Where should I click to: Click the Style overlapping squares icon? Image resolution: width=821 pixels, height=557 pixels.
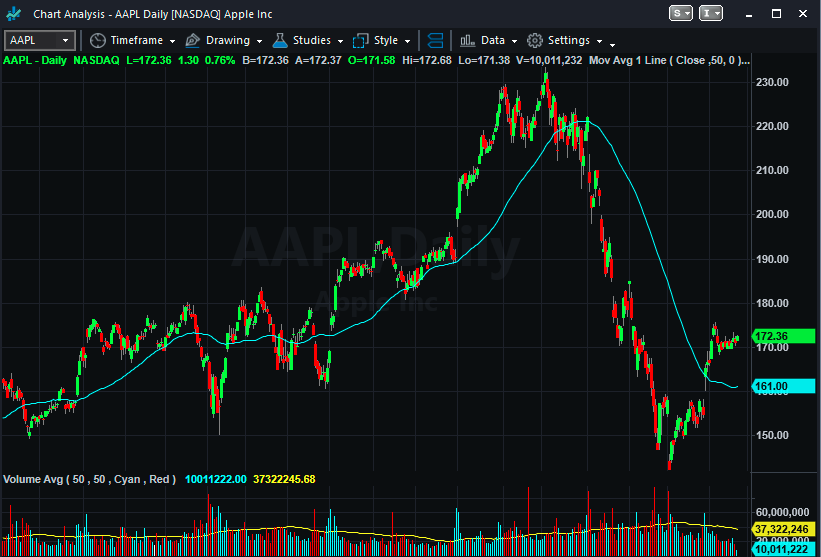[x=361, y=40]
